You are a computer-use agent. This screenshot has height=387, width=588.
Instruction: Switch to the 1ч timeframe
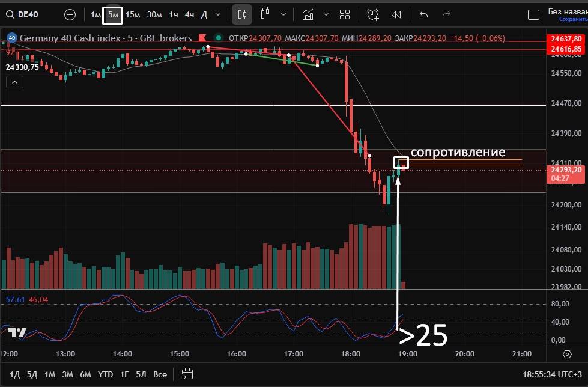click(x=173, y=14)
